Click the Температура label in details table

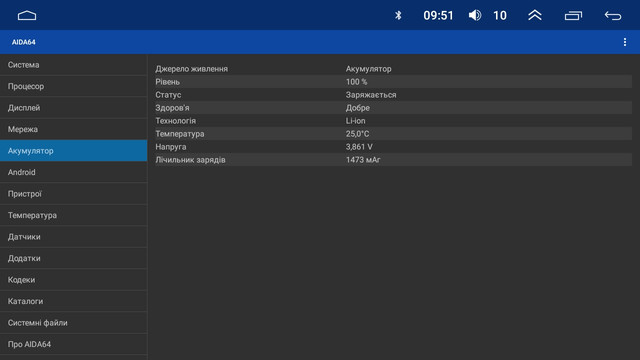180,134
